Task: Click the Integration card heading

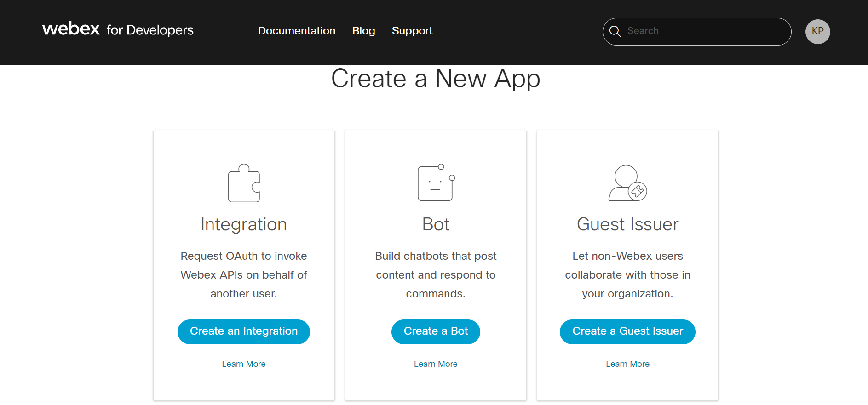Action: pyautogui.click(x=244, y=224)
